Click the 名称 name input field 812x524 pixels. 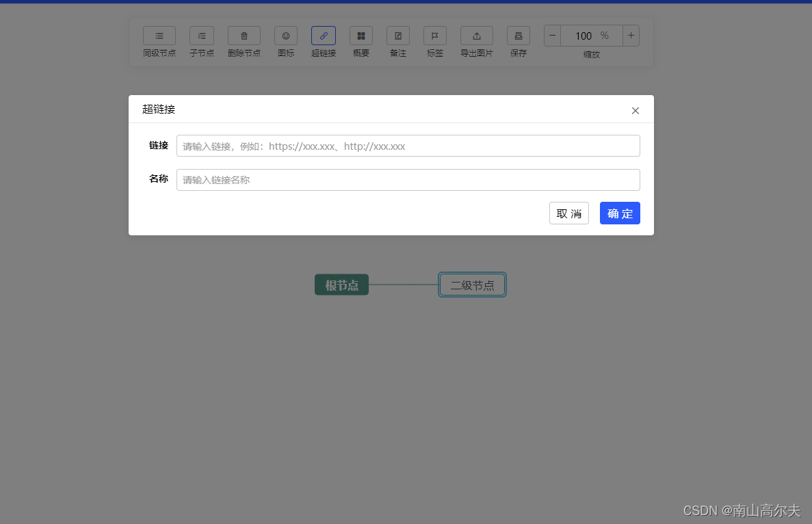(408, 179)
